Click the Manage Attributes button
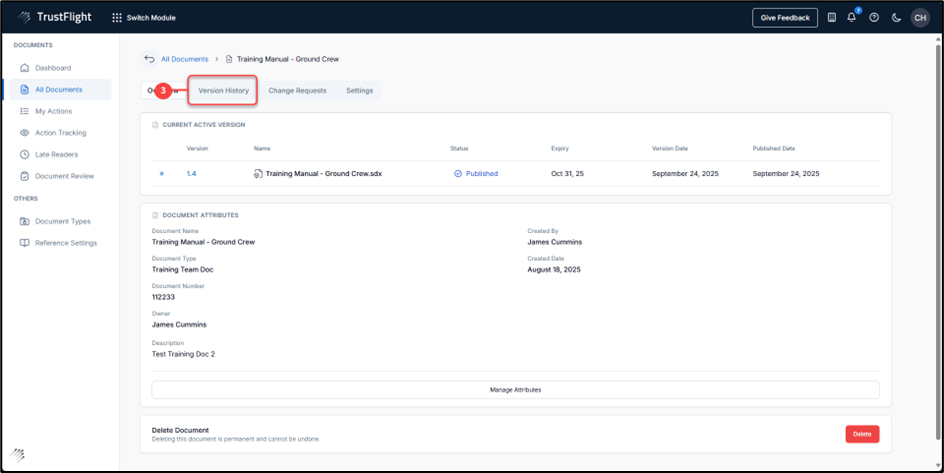Screen dimensions: 944x473 pyautogui.click(x=515, y=389)
